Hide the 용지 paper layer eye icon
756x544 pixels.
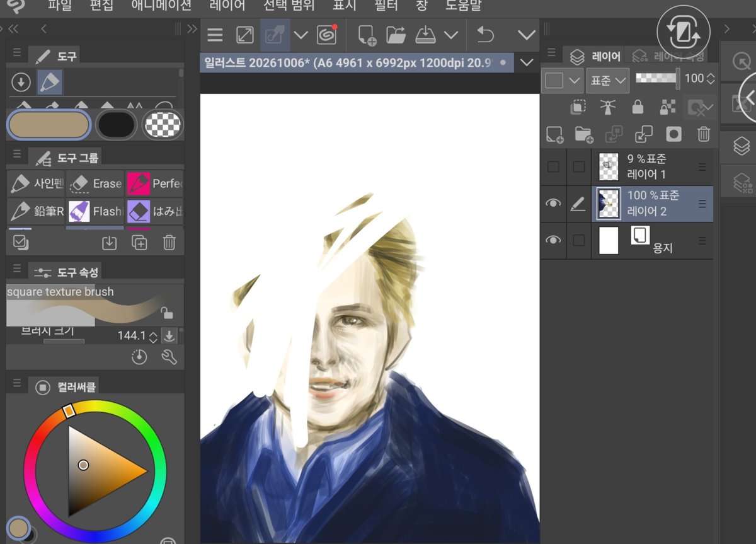click(553, 240)
